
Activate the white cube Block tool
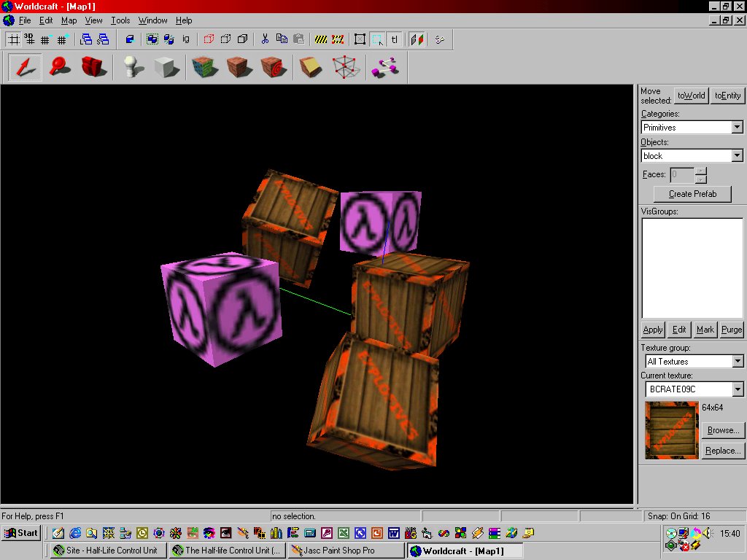[166, 67]
